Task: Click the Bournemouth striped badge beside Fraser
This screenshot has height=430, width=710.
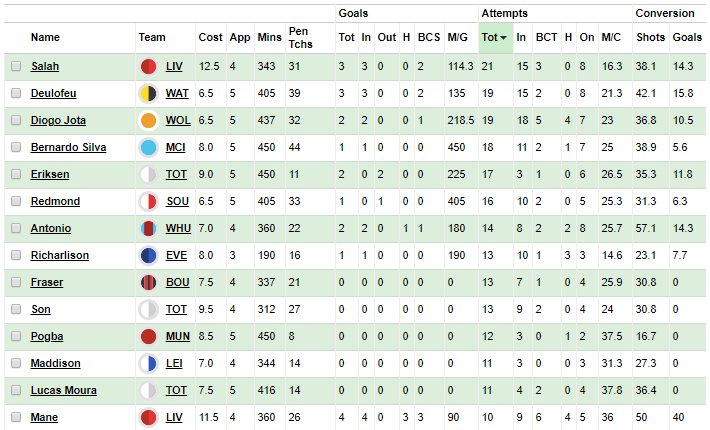Action: click(149, 282)
